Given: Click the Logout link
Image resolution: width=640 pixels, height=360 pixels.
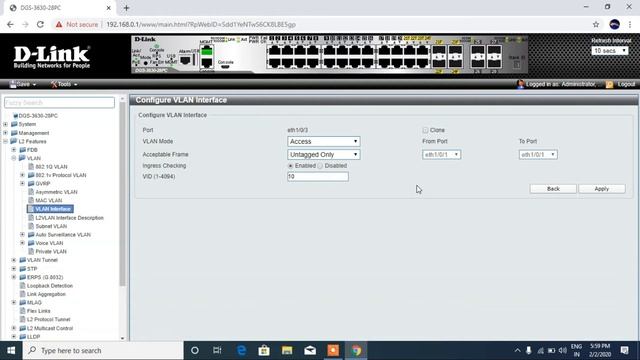Looking at the screenshot, I should pos(626,84).
